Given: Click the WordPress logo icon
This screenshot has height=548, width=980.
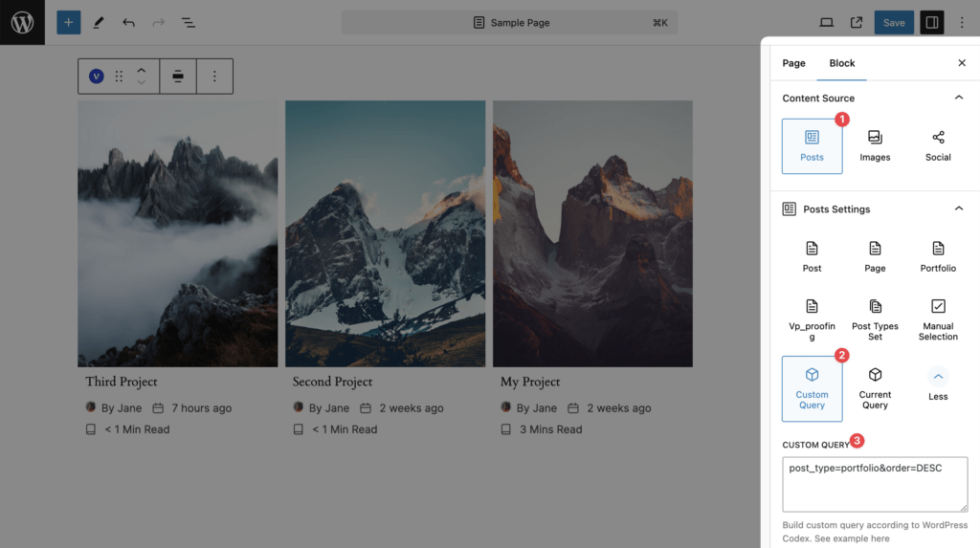Looking at the screenshot, I should [x=23, y=23].
